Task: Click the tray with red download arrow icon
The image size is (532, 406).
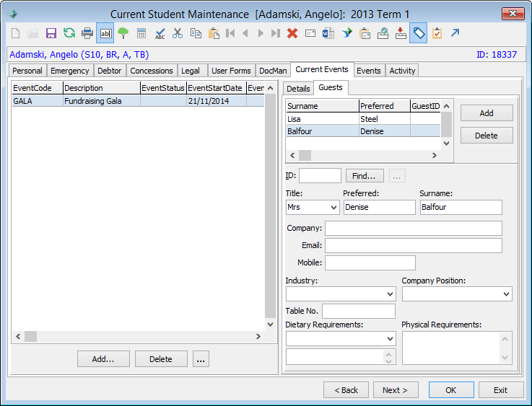Action: pyautogui.click(x=401, y=33)
